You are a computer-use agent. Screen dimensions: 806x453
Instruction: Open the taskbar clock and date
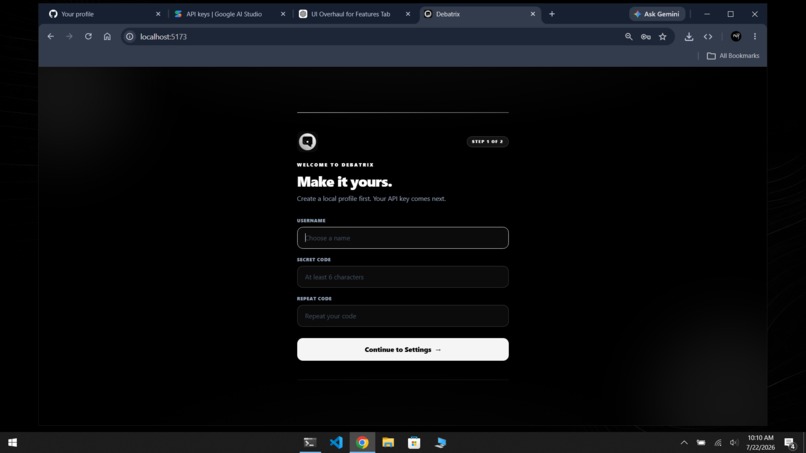(760, 443)
